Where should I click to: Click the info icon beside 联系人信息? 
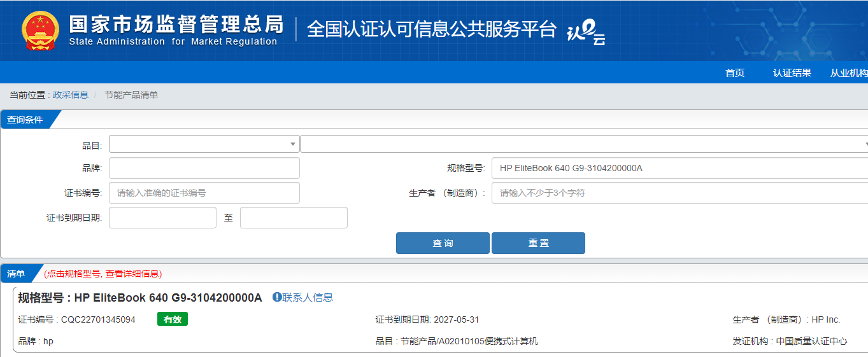tap(277, 297)
